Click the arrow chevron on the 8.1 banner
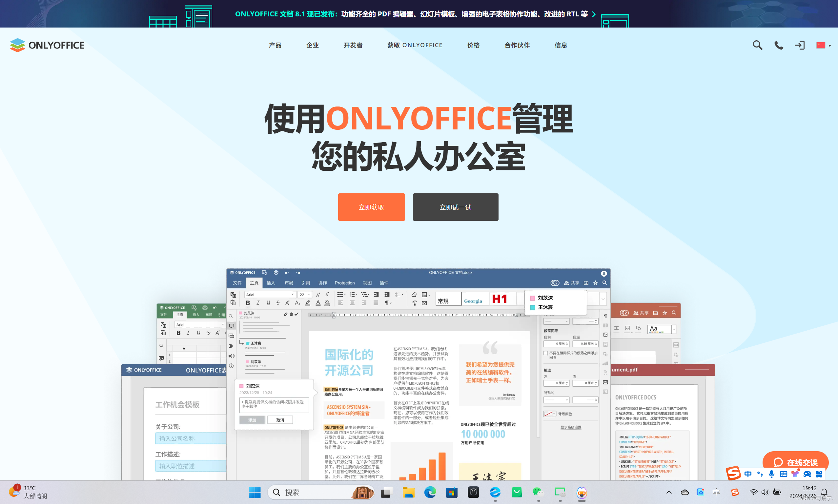The width and height of the screenshot is (838, 504). (594, 14)
